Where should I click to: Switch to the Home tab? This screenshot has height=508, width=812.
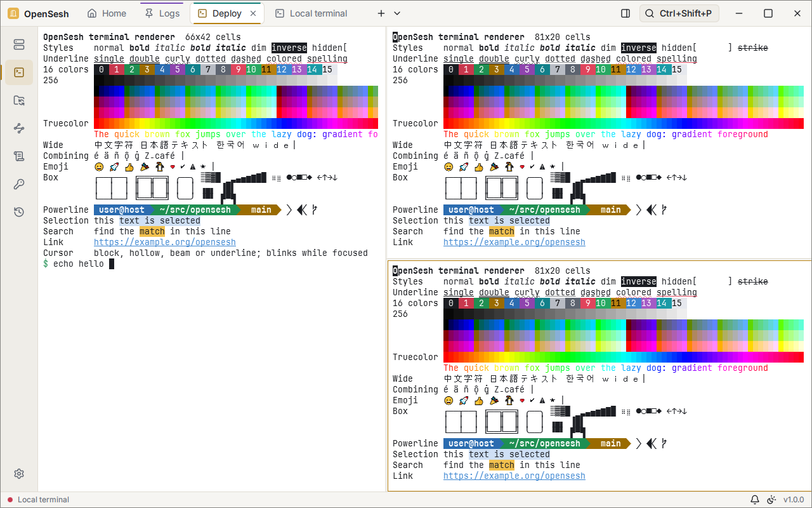[x=107, y=13]
